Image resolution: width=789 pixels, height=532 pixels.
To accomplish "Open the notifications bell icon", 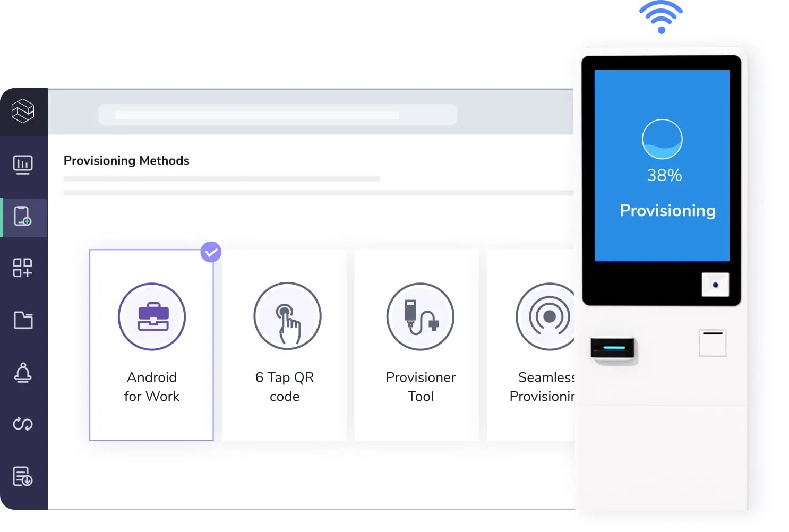I will coord(23,373).
